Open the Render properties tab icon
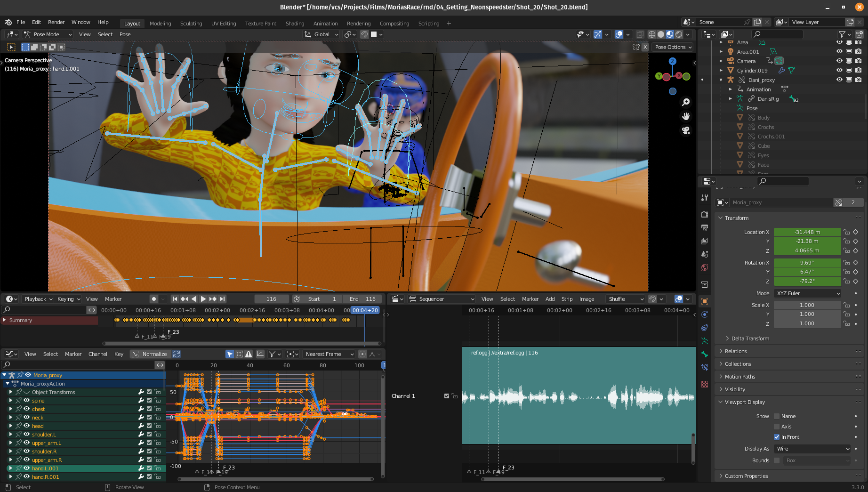 705,214
